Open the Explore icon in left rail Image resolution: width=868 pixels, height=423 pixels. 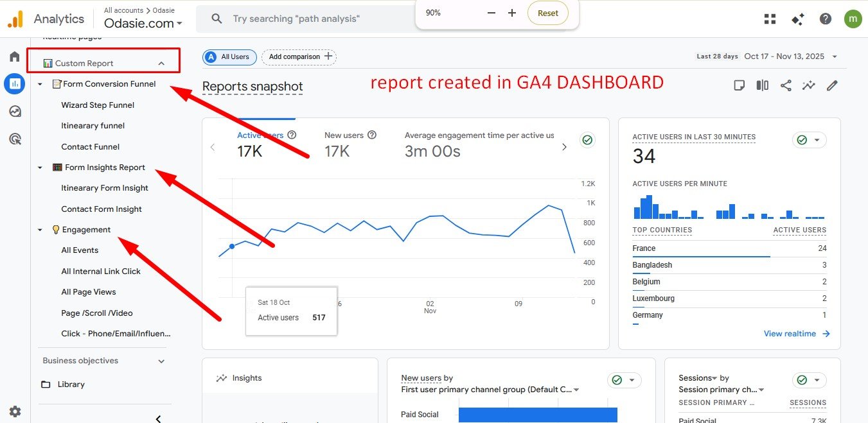[x=14, y=111]
